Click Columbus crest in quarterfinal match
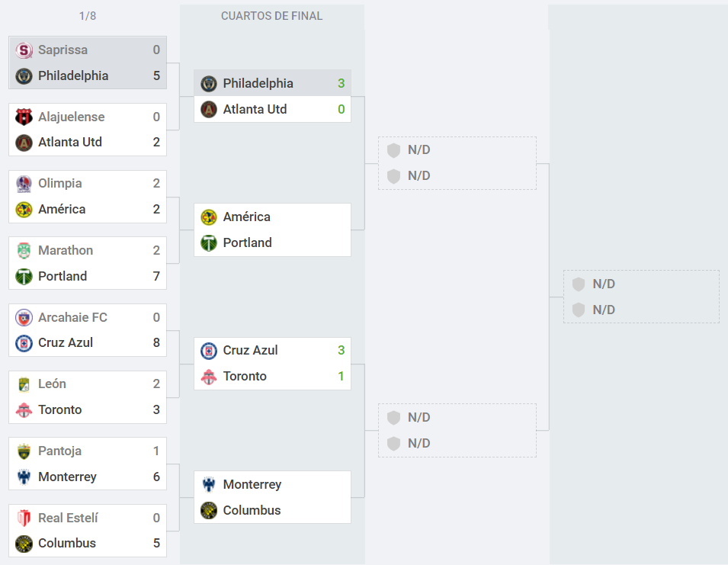 tap(208, 511)
